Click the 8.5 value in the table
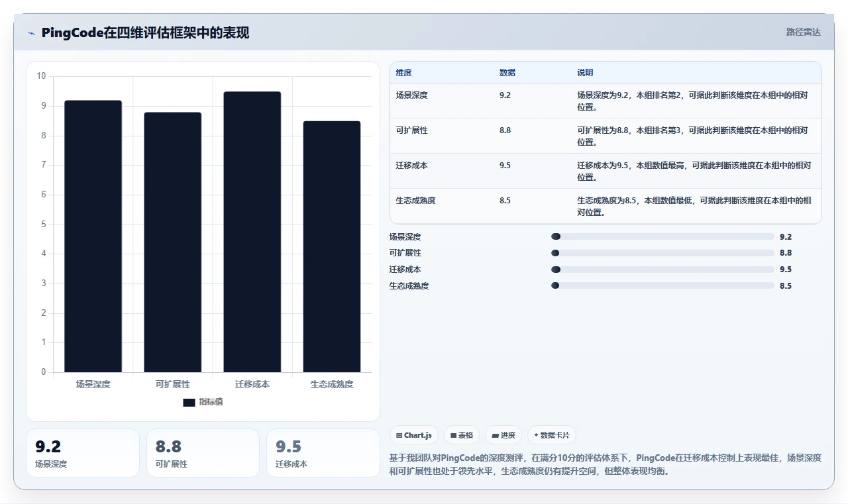848x504 pixels. [x=505, y=201]
